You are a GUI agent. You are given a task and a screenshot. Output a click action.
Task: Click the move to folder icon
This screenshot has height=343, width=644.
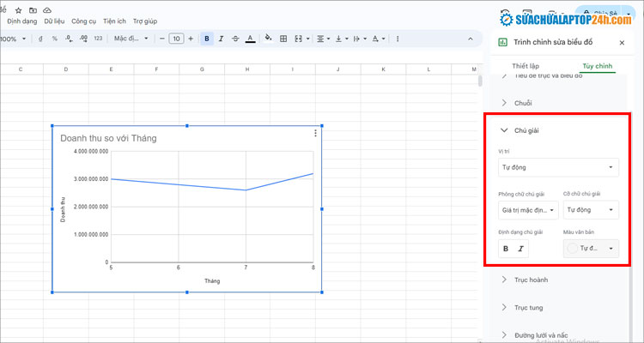tap(32, 9)
